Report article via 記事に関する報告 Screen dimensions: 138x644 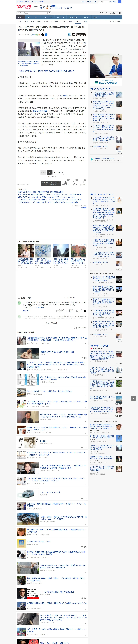(24, 185)
